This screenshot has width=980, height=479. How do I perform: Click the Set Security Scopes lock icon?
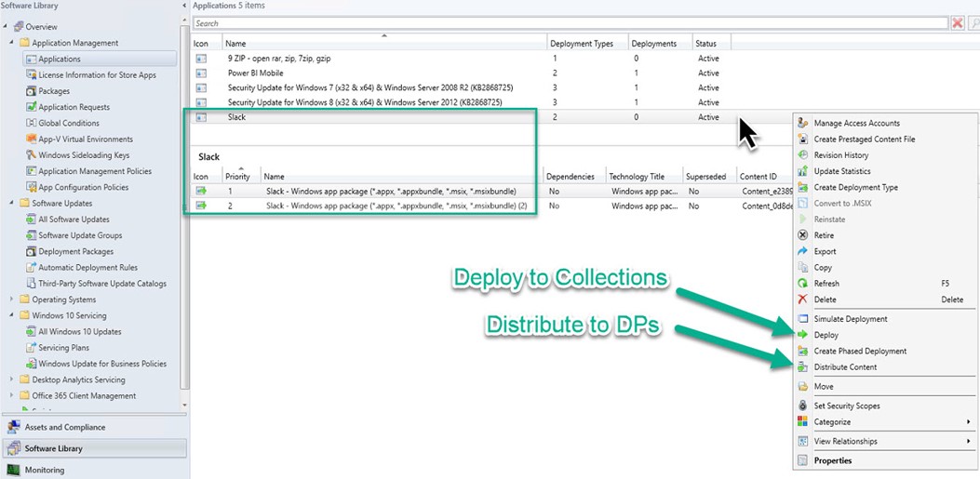803,406
